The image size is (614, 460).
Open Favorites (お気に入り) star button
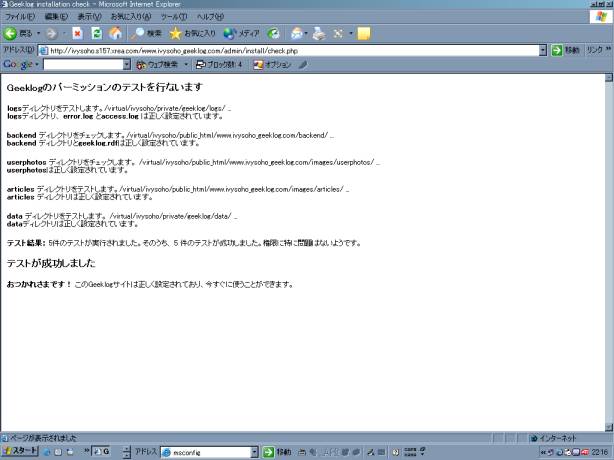[x=192, y=34]
